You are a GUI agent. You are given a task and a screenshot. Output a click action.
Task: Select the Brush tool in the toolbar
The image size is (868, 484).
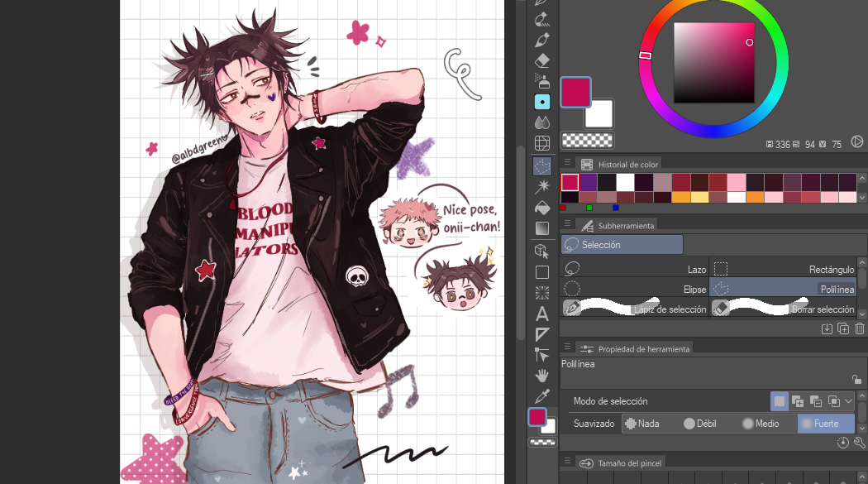point(542,40)
